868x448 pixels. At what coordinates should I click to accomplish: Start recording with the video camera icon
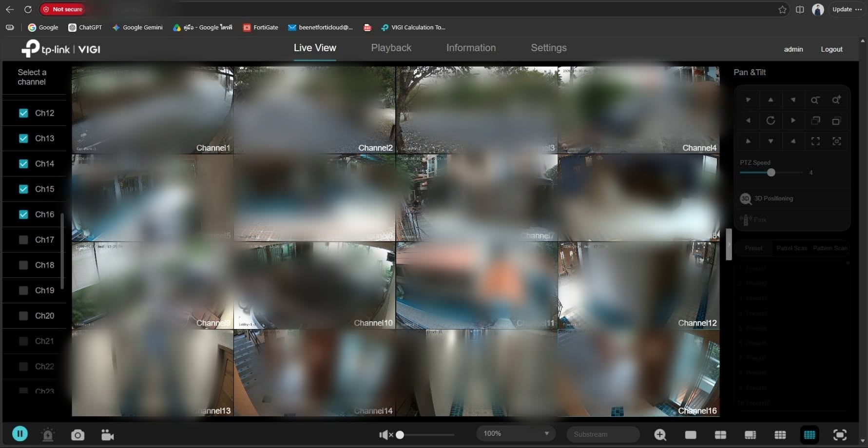[x=107, y=435]
